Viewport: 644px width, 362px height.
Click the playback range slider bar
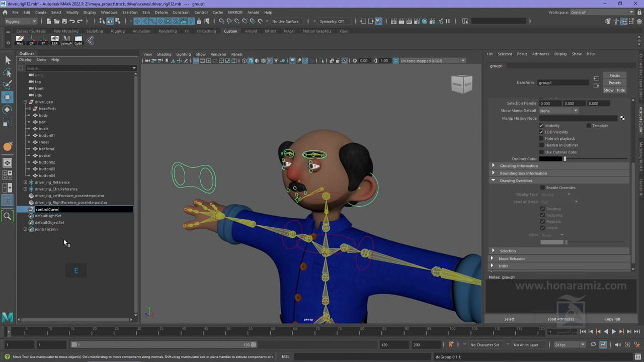click(x=164, y=345)
